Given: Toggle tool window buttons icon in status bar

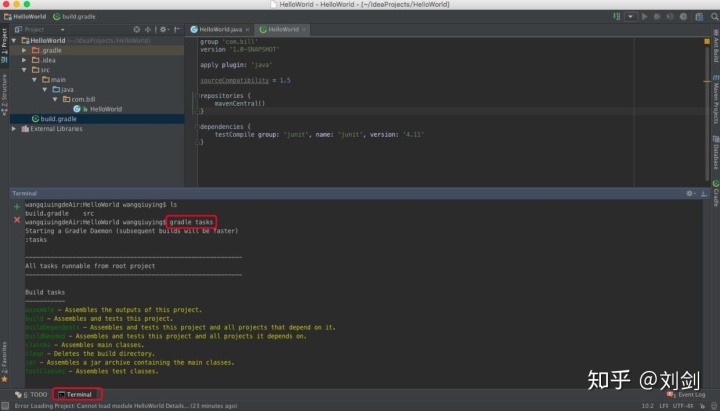Looking at the screenshot, I should 5,406.
